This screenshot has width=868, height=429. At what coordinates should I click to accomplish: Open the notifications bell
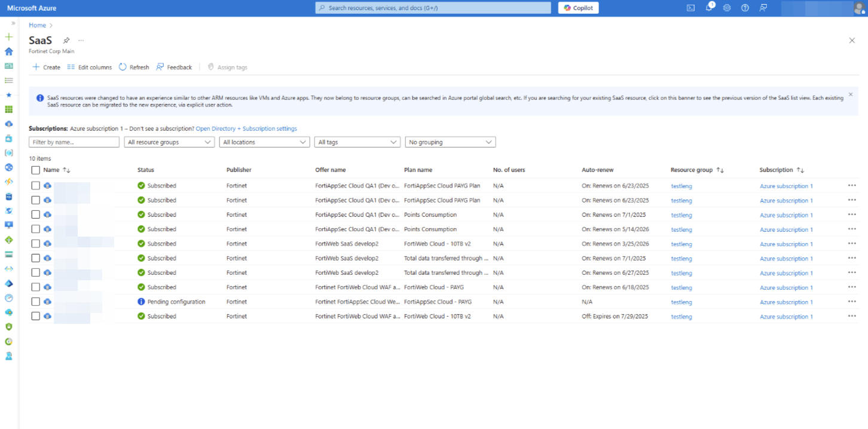pos(709,8)
